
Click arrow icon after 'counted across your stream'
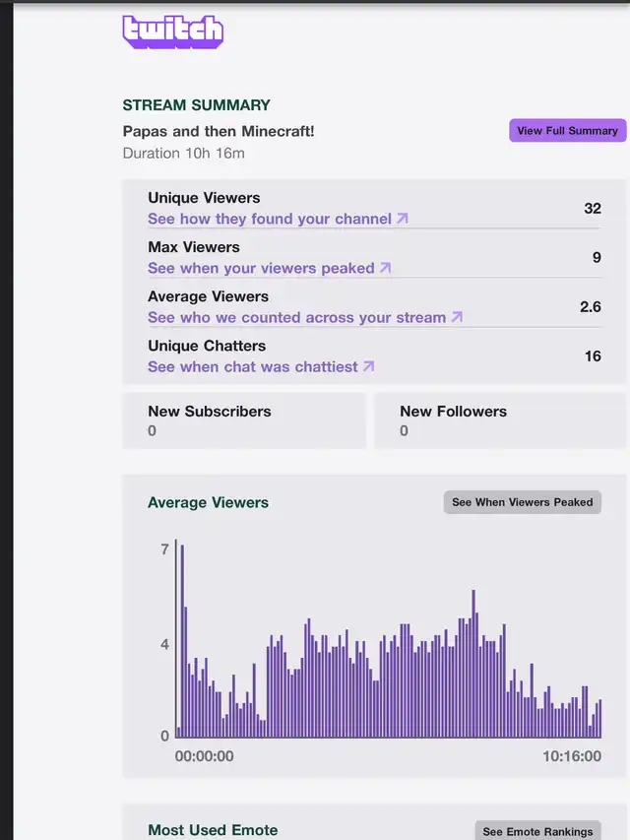pyautogui.click(x=457, y=317)
